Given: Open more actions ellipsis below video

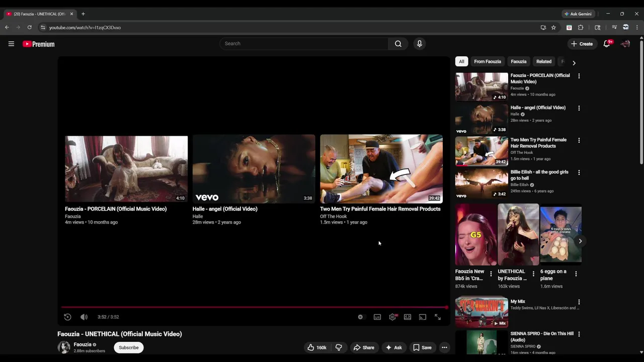Looking at the screenshot, I should (x=444, y=347).
